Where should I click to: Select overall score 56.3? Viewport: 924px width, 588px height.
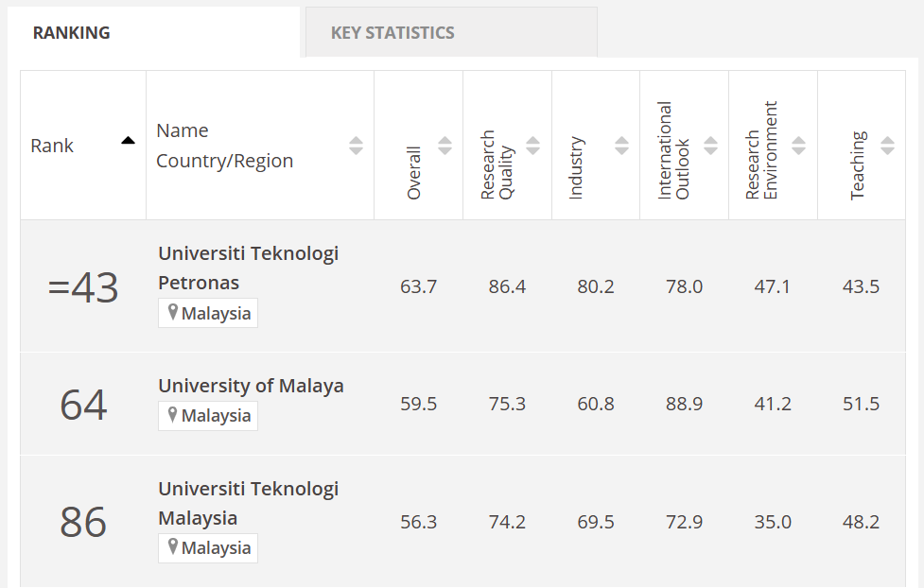(418, 522)
